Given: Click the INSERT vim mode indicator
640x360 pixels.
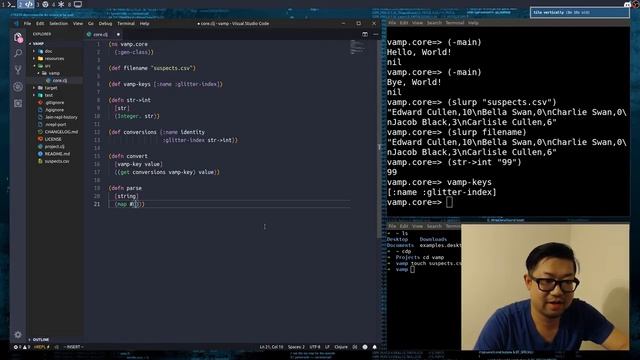Looking at the screenshot, I should pos(73,347).
